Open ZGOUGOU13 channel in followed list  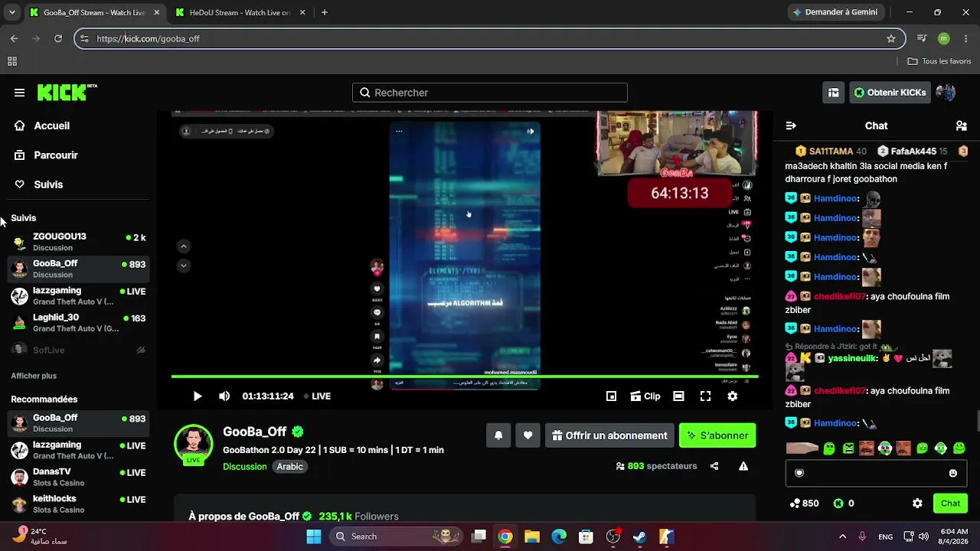[x=78, y=242]
